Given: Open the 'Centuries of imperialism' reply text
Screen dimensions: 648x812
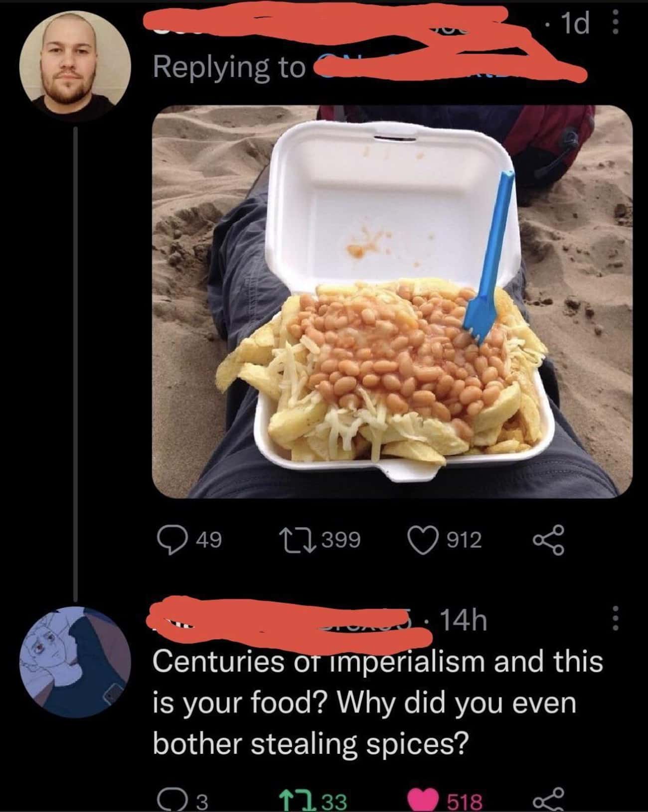Looking at the screenshot, I should tap(378, 702).
